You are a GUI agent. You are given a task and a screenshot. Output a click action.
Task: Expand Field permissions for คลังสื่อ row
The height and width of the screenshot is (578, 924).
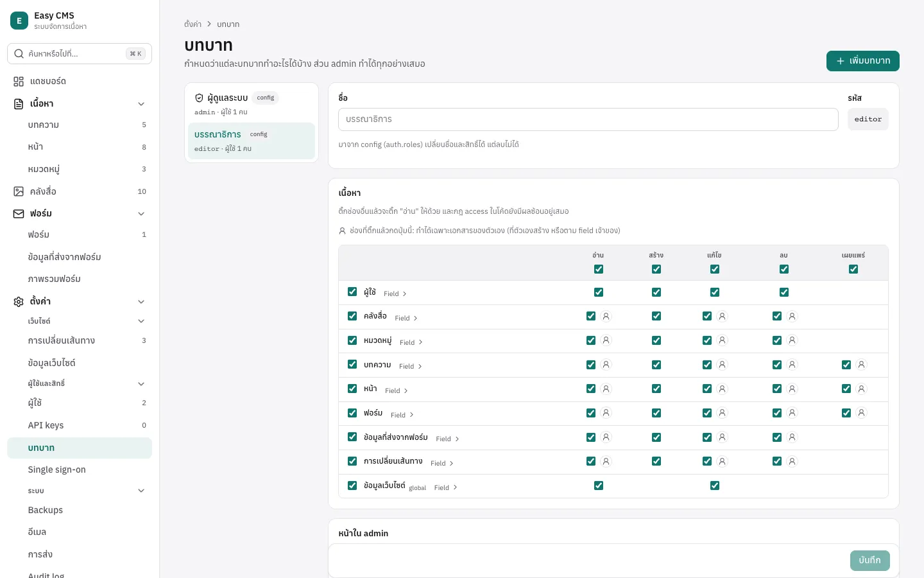(406, 318)
